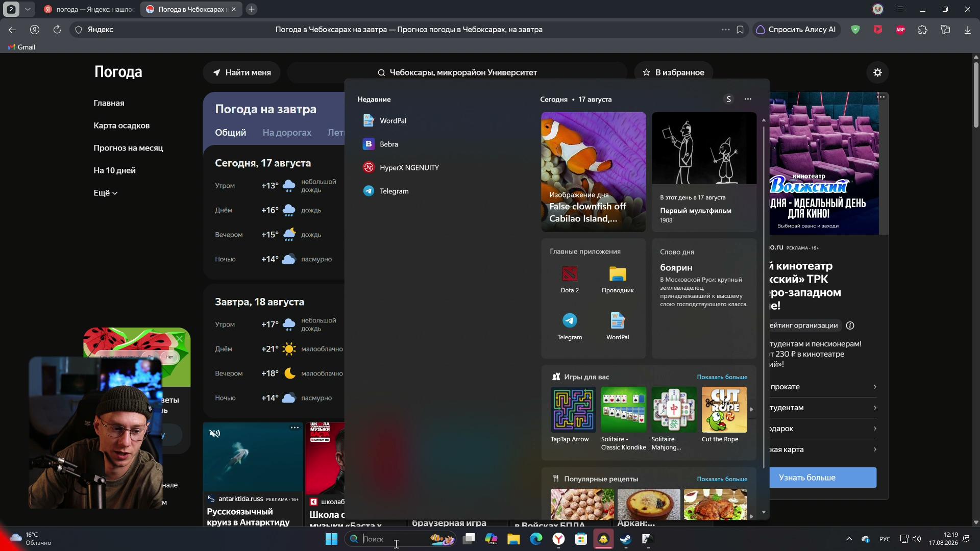Open the green shield protection extension

tap(855, 30)
